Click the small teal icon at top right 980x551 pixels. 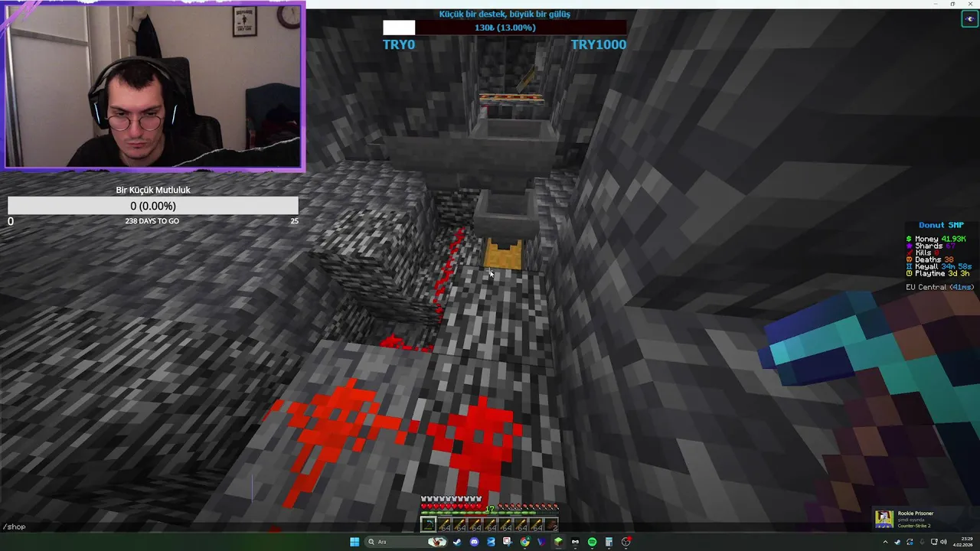[970, 19]
